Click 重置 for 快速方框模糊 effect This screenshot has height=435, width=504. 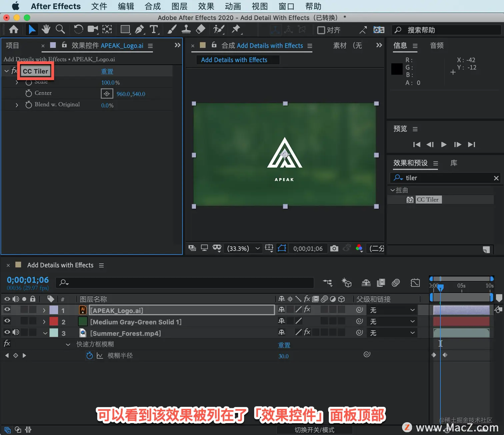pyautogui.click(x=284, y=345)
